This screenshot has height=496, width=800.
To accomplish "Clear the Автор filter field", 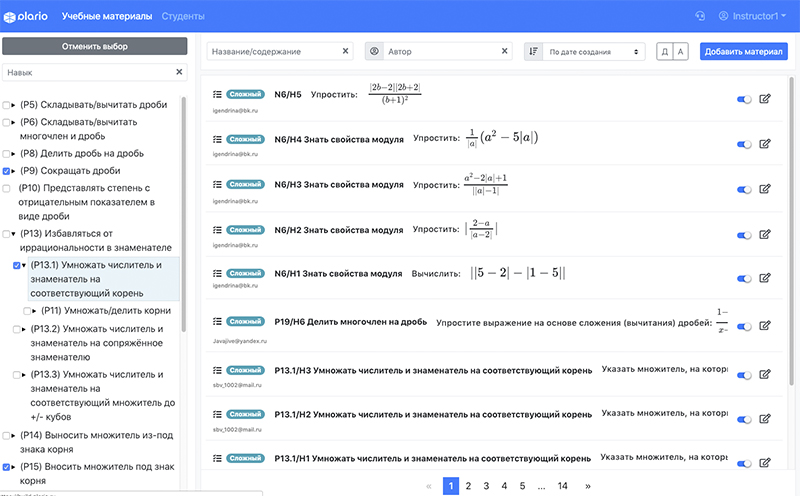I will [x=504, y=51].
